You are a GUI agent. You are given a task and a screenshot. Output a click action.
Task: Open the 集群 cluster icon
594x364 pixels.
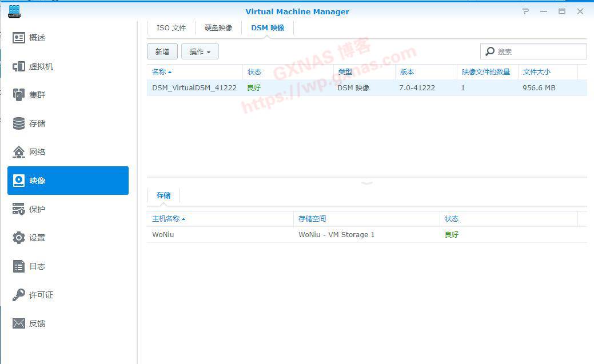click(x=19, y=95)
